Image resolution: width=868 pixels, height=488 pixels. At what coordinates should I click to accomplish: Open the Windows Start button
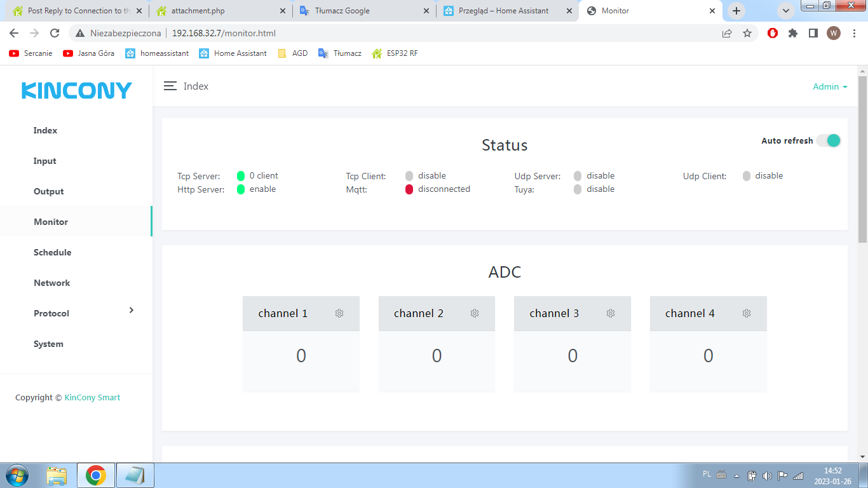pos(17,475)
